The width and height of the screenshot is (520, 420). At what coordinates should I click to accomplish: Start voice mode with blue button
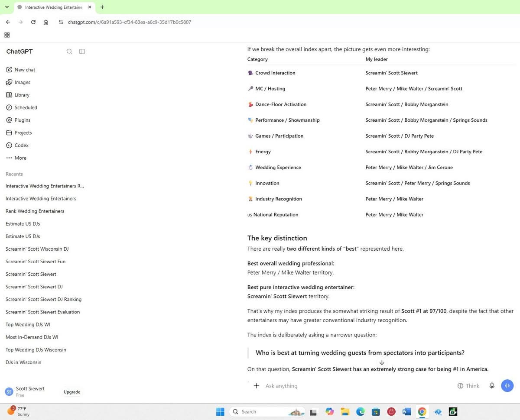coord(507,386)
